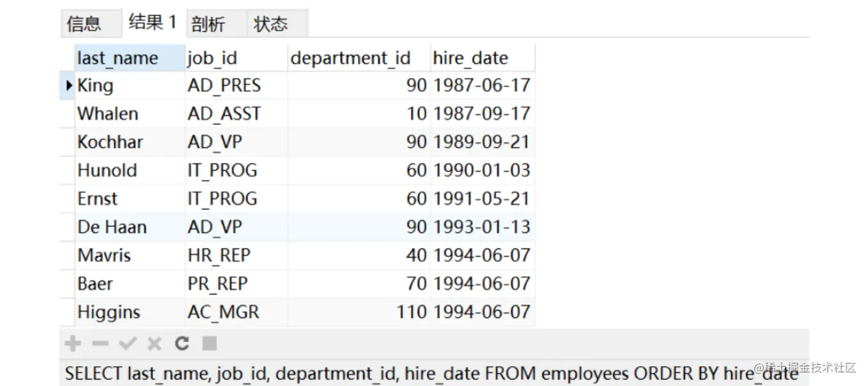Click the stop square icon
This screenshot has width=868, height=386.
(x=210, y=344)
